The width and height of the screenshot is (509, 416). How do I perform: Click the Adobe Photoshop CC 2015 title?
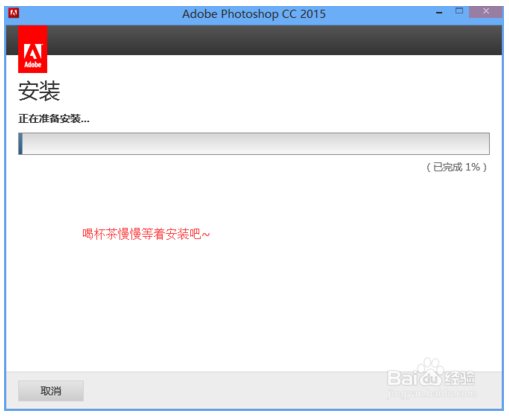tap(254, 14)
